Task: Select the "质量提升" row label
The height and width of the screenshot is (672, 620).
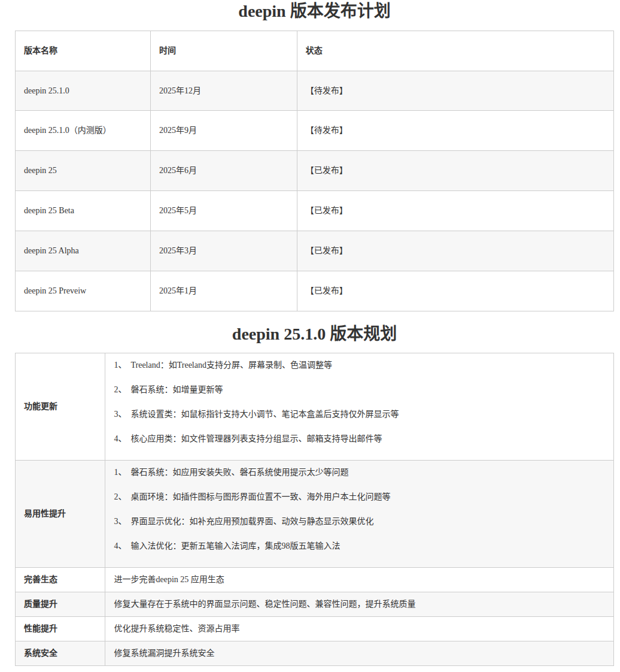Action: [x=41, y=604]
